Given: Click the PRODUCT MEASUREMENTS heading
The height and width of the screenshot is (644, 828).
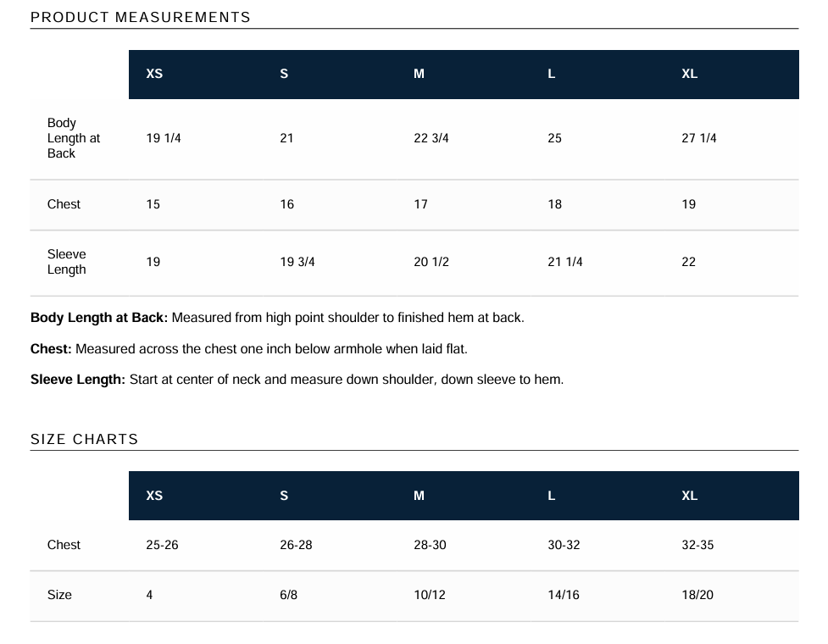Looking at the screenshot, I should pos(141,18).
